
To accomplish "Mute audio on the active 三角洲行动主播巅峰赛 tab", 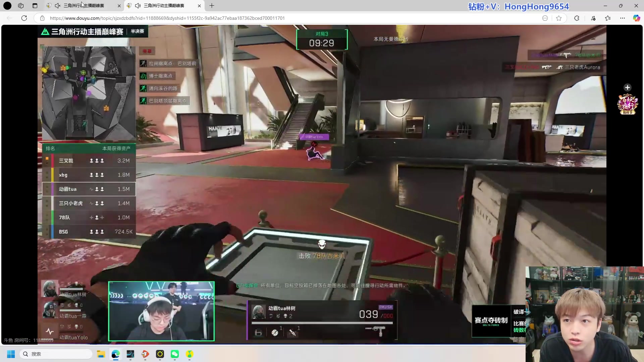I will coord(138,6).
